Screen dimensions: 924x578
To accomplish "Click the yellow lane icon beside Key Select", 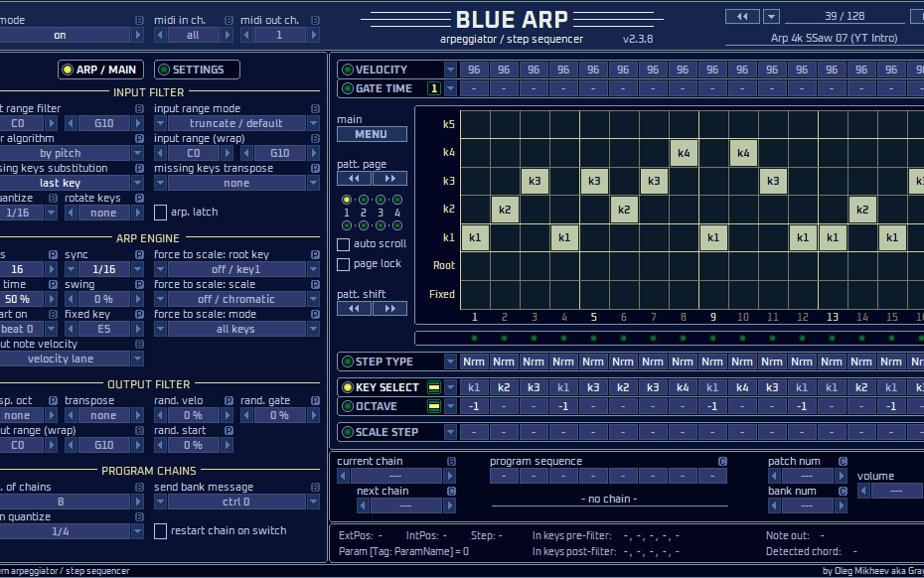I will 434,387.
